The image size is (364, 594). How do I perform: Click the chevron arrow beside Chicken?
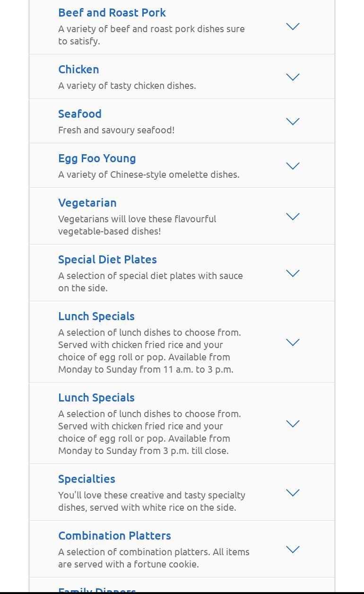293,77
